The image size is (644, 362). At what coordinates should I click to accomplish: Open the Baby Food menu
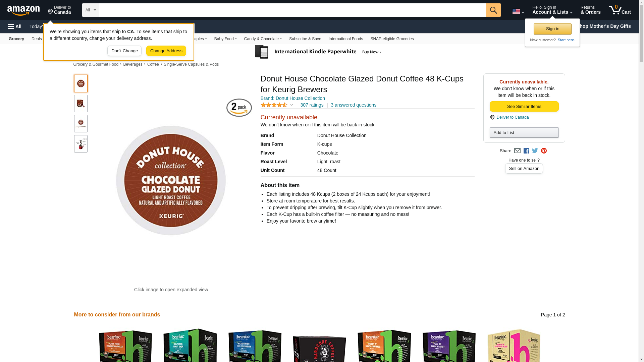[x=225, y=39]
